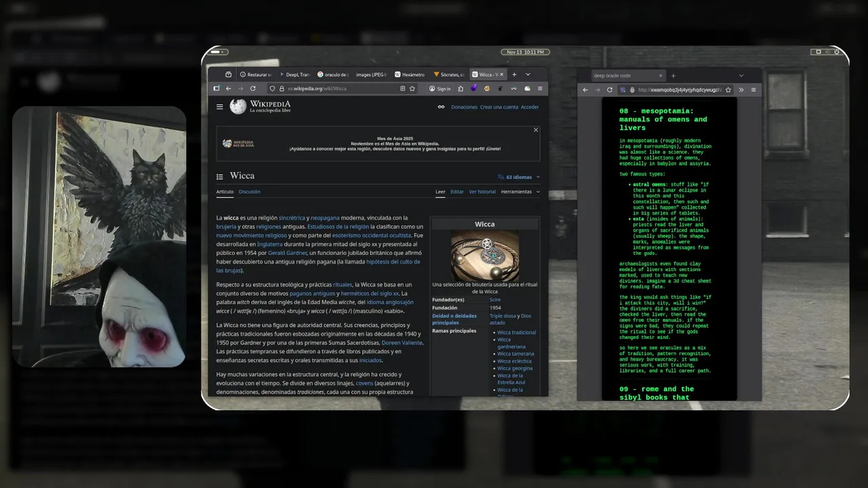868x488 pixels.
Task: Click the Triple diosa link in infobox
Action: pos(502,316)
